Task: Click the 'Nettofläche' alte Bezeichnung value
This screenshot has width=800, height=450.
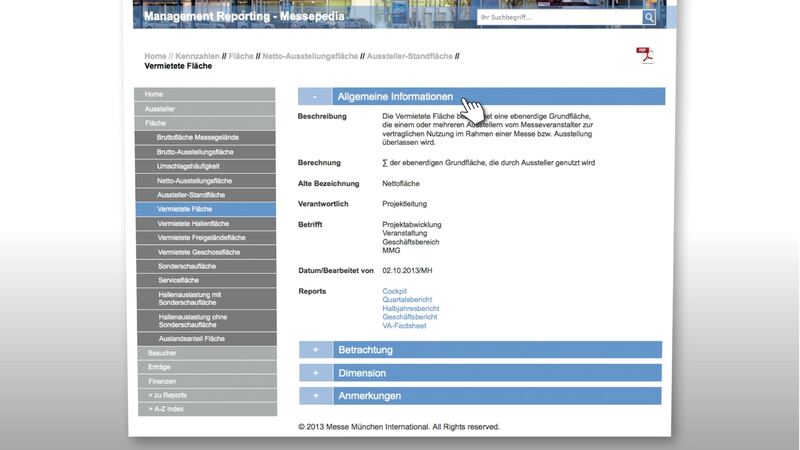Action: (401, 184)
